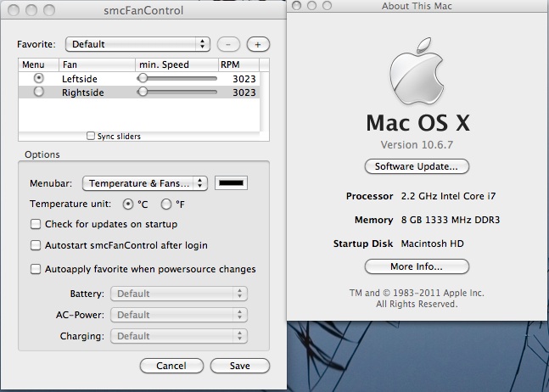The image size is (549, 392).
Task: Select Leftside fan menu radio button
Action: pos(38,78)
